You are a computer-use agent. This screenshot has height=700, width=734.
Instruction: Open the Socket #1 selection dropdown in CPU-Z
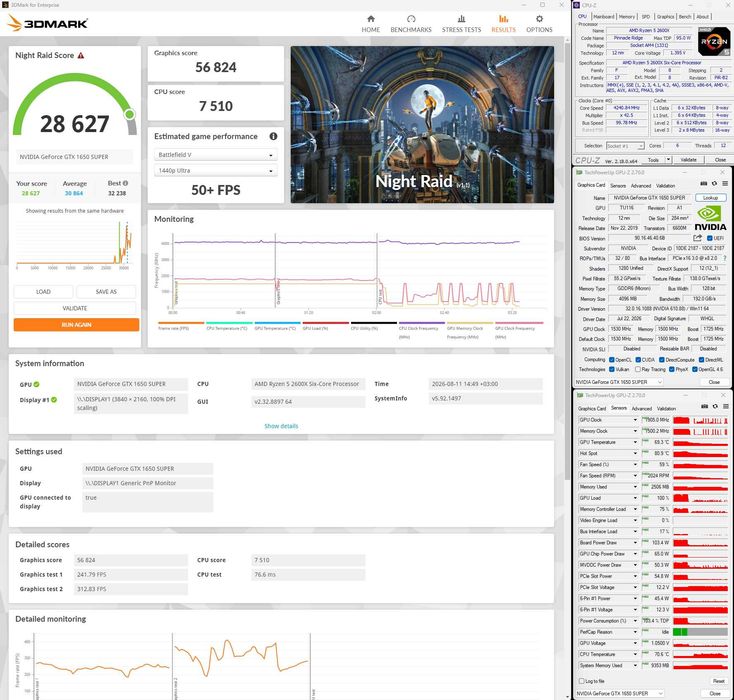[x=625, y=146]
